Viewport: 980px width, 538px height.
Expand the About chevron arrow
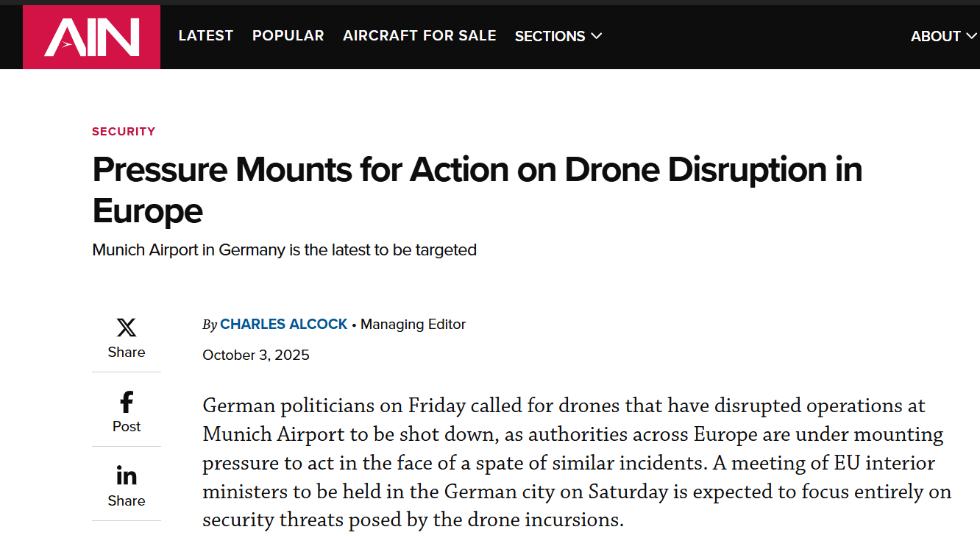(x=970, y=36)
